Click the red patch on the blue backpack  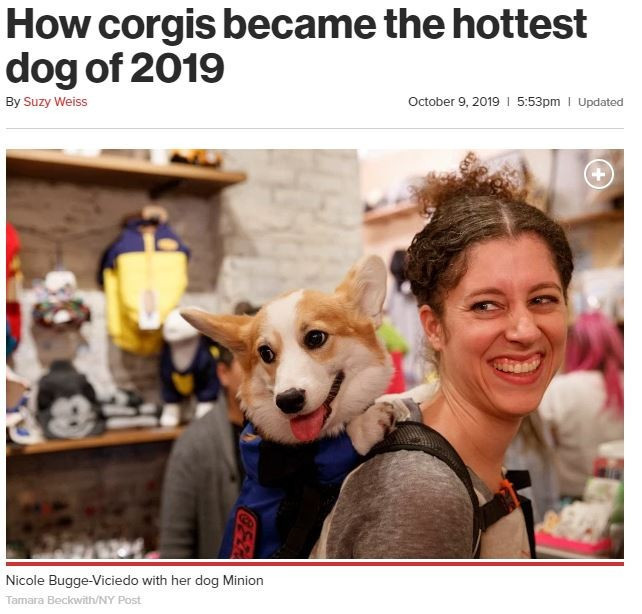(x=244, y=533)
